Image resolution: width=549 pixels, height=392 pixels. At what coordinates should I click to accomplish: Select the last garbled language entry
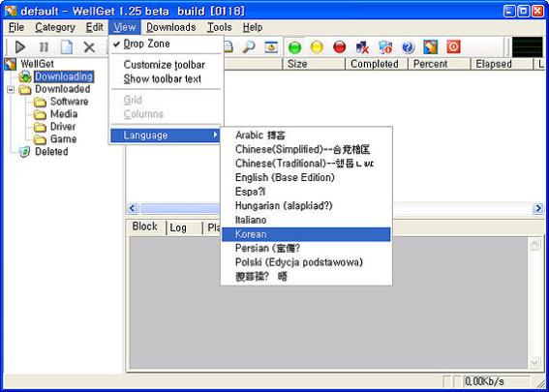(306, 277)
